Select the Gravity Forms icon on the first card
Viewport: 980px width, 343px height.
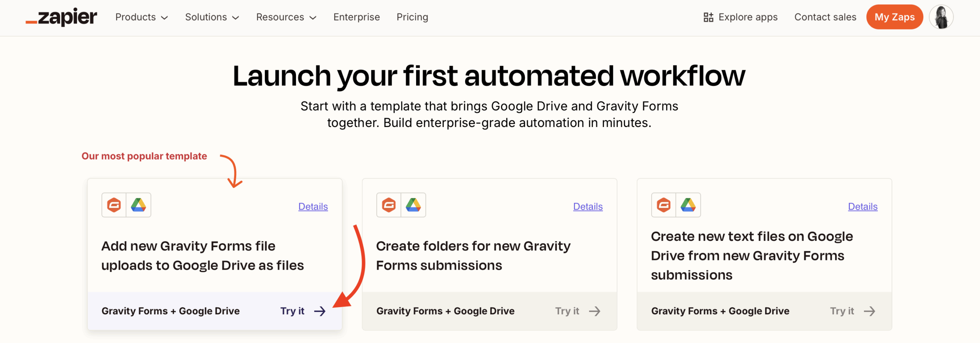114,205
